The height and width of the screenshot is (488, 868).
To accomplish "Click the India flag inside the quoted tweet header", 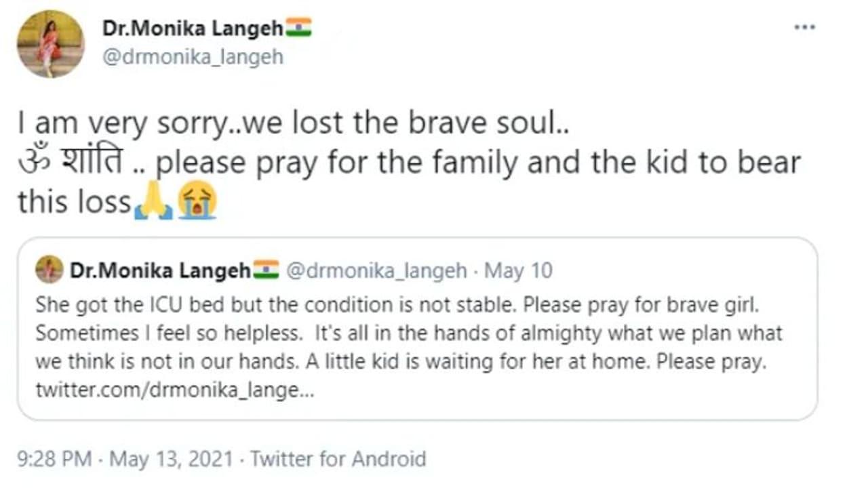I will tap(266, 270).
